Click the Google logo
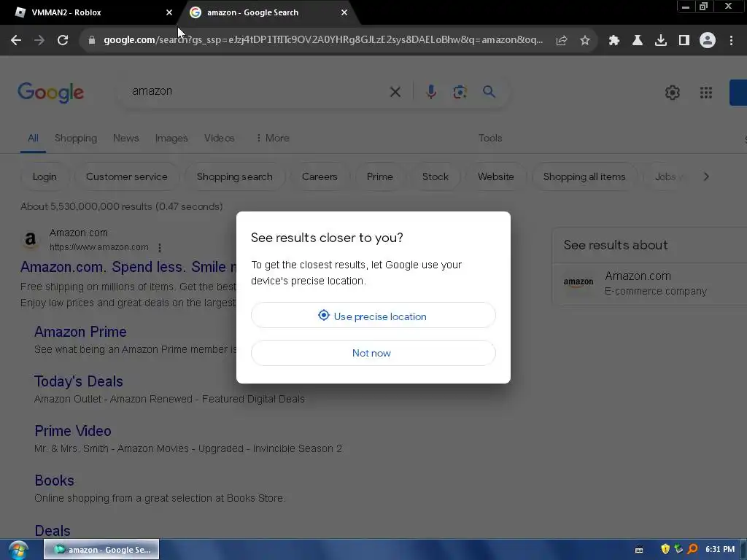This screenshot has width=747, height=560. pos(50,93)
